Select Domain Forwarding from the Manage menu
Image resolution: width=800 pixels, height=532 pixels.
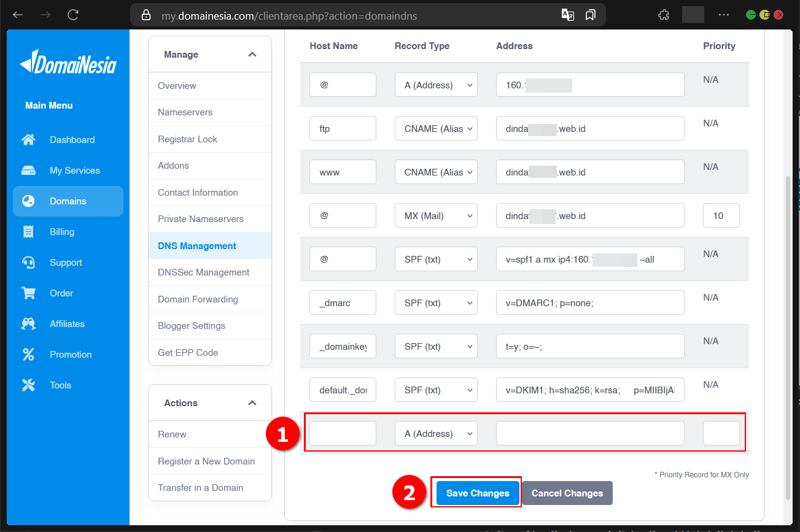(x=197, y=299)
